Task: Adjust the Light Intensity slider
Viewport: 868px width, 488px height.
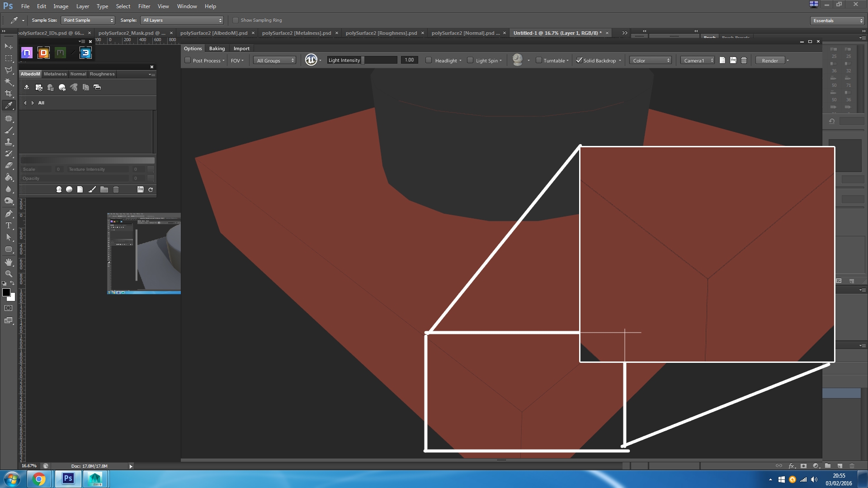Action: [x=362, y=60]
